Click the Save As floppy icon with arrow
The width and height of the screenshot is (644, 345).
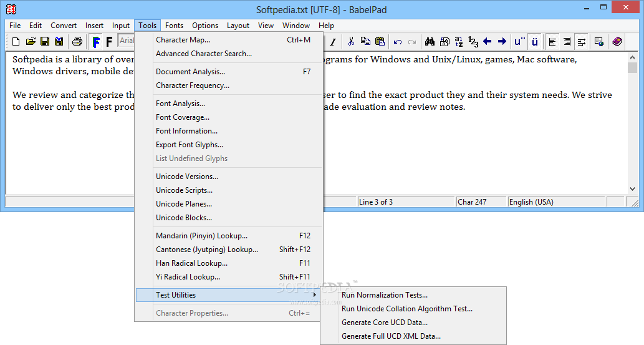pos(59,42)
